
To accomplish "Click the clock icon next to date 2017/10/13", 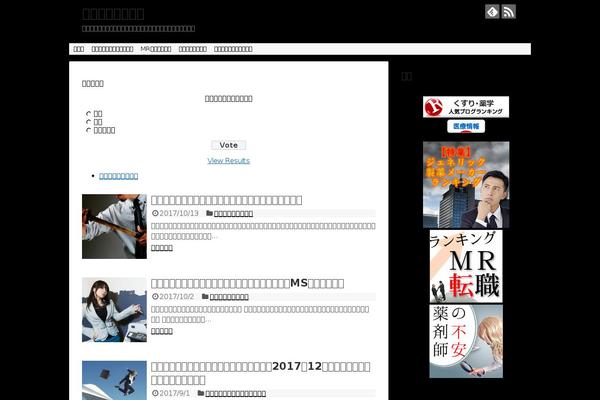I will coord(155,213).
